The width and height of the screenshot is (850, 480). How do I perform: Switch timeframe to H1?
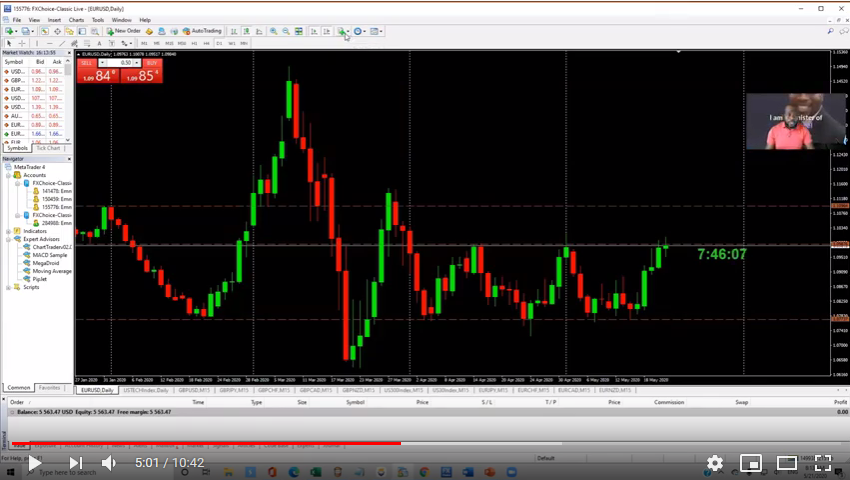click(194, 43)
